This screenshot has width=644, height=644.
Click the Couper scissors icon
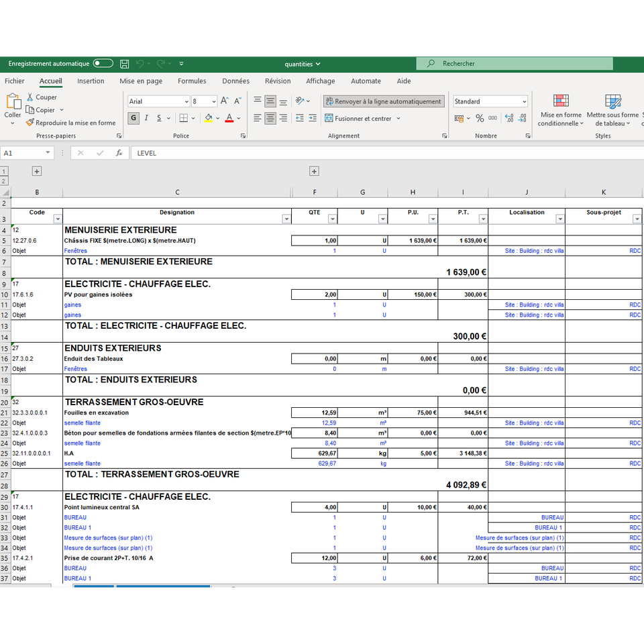click(x=30, y=97)
